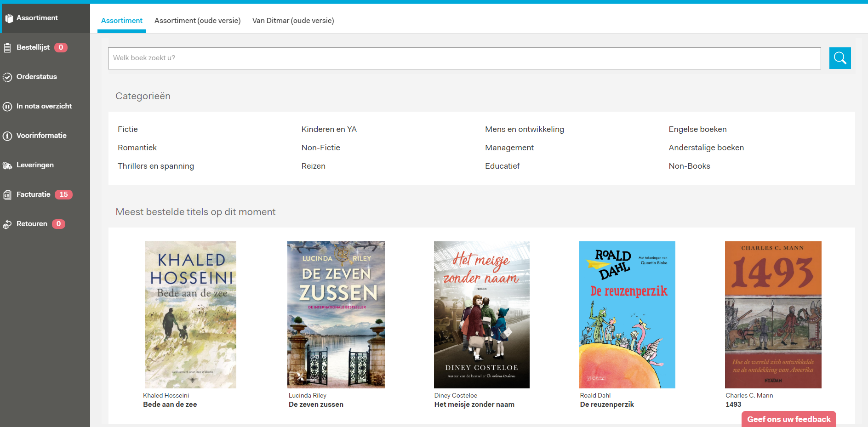Select the Reizen category

[x=314, y=166]
